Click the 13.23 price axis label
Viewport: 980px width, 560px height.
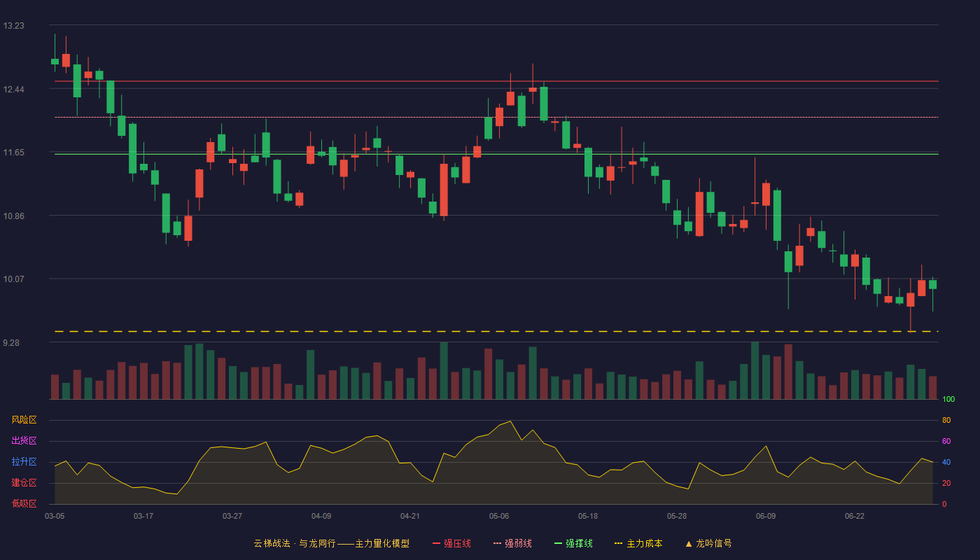click(13, 26)
